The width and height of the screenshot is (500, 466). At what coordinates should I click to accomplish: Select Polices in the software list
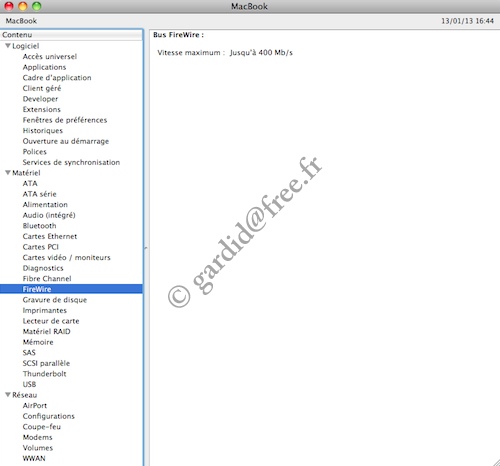coord(35,152)
